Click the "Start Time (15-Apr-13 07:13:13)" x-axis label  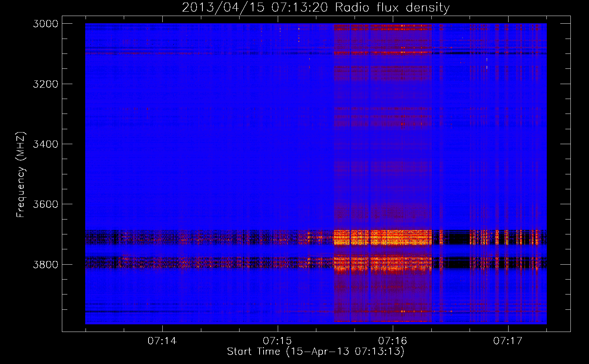click(316, 352)
